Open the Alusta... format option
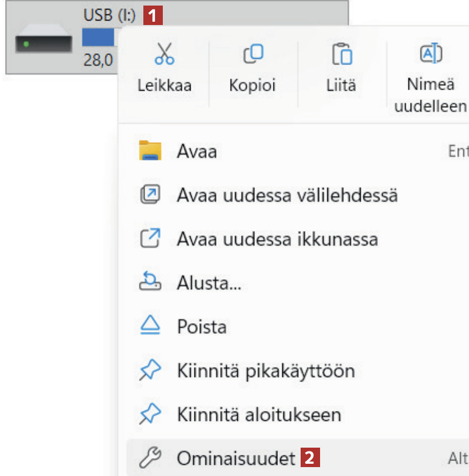 (x=209, y=283)
